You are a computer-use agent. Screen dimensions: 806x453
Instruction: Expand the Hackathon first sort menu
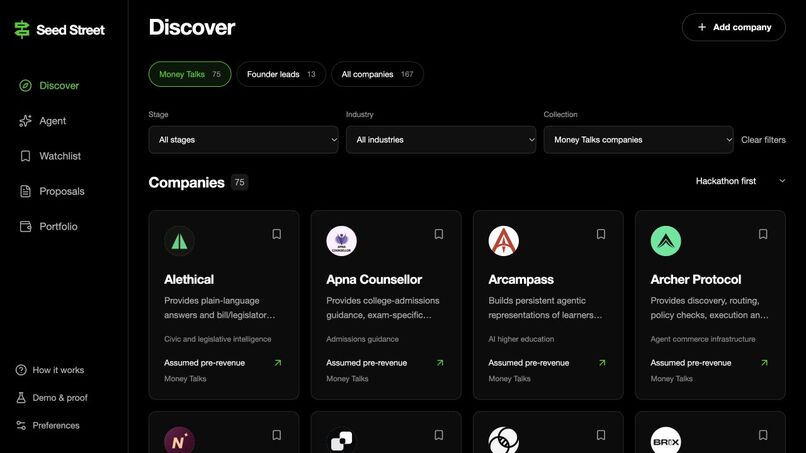740,181
